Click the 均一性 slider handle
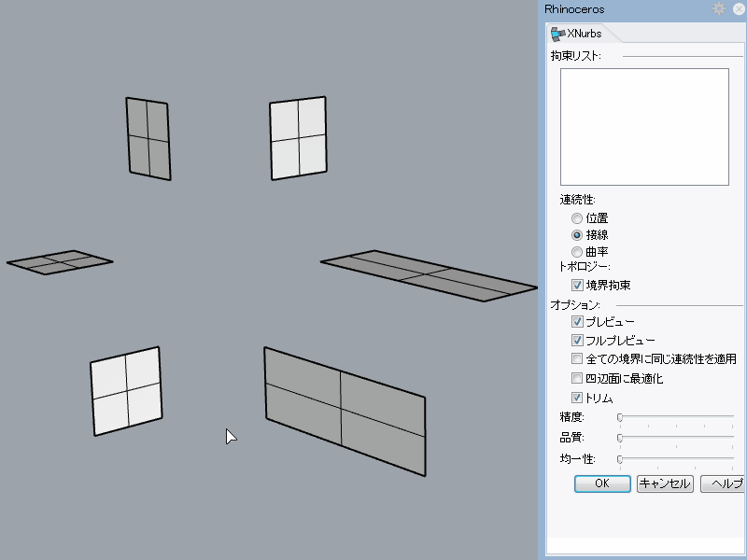Screen dimensions: 747x560 [x=620, y=459]
